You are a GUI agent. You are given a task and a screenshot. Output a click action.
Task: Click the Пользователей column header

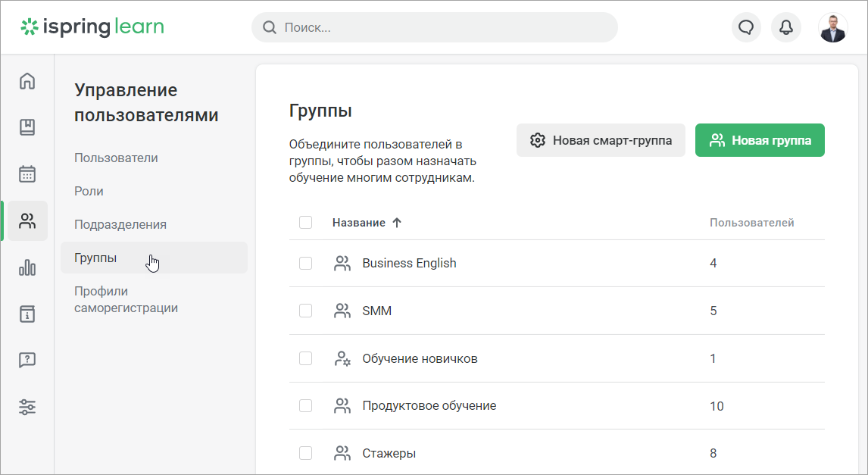752,223
